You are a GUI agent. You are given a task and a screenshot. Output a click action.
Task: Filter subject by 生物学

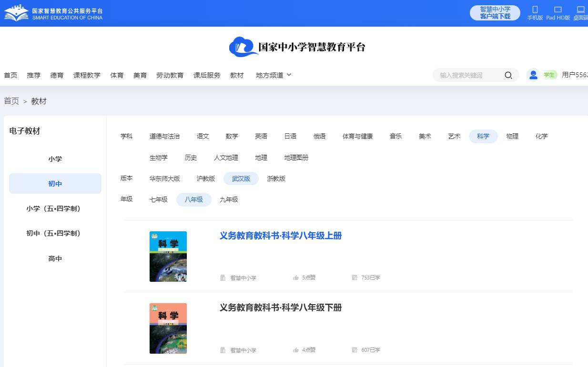pyautogui.click(x=159, y=158)
